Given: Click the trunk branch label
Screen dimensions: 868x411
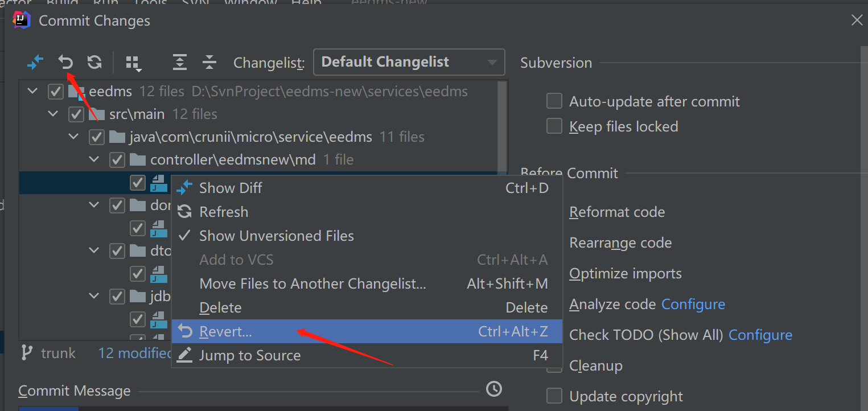Looking at the screenshot, I should [58, 354].
